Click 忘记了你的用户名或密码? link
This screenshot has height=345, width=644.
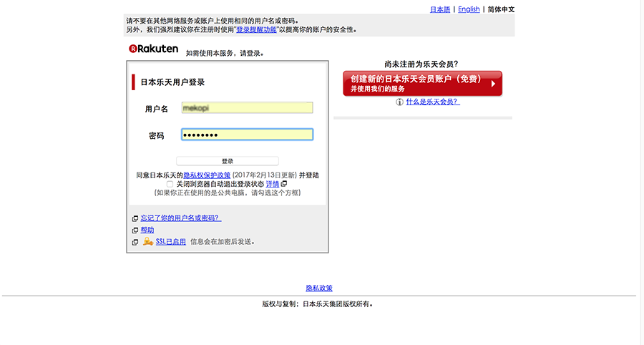[x=181, y=218]
